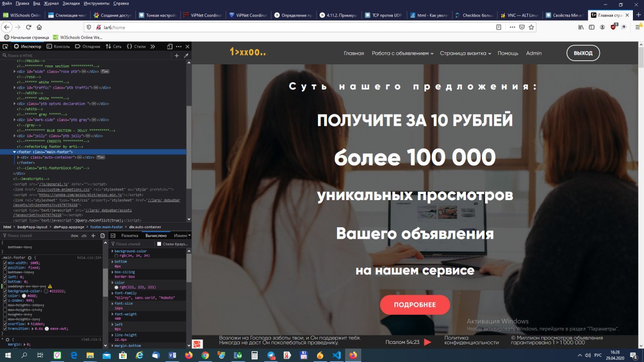Image resolution: width=644 pixels, height=362 pixels.
Task: Toggle :hov pseudo-class panel
Action: click(x=74, y=235)
